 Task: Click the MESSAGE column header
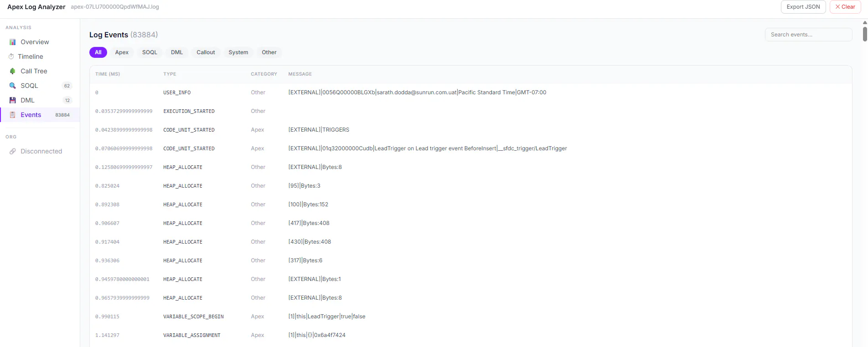(x=300, y=74)
